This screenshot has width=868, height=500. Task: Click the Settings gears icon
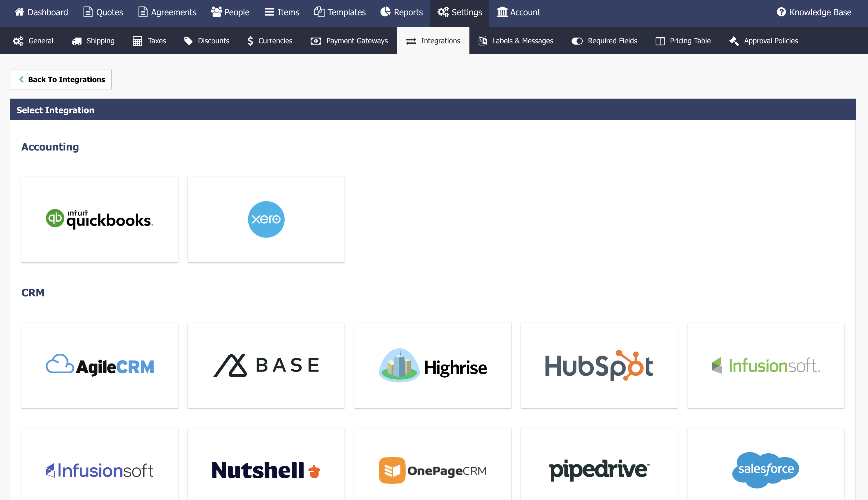443,12
